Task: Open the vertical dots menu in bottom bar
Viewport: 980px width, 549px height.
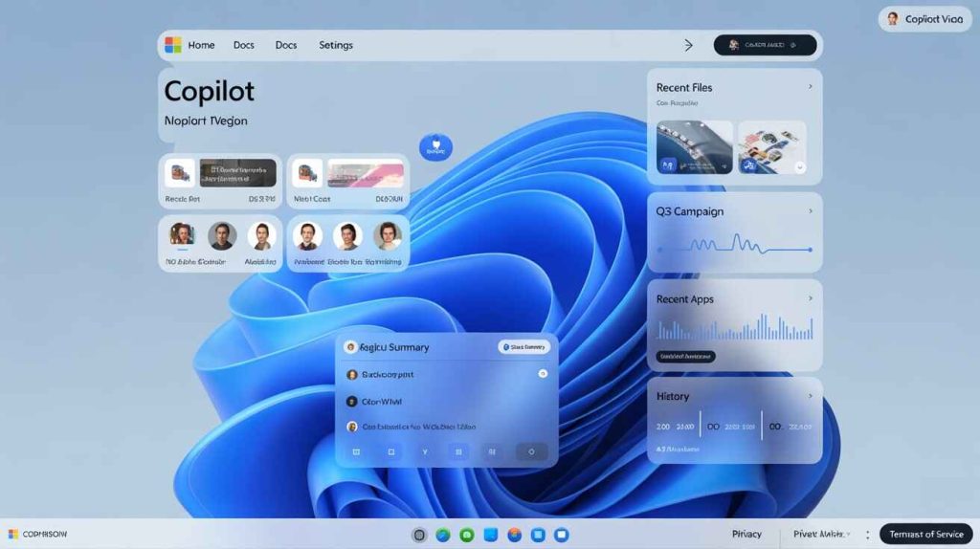Action: coord(867,535)
